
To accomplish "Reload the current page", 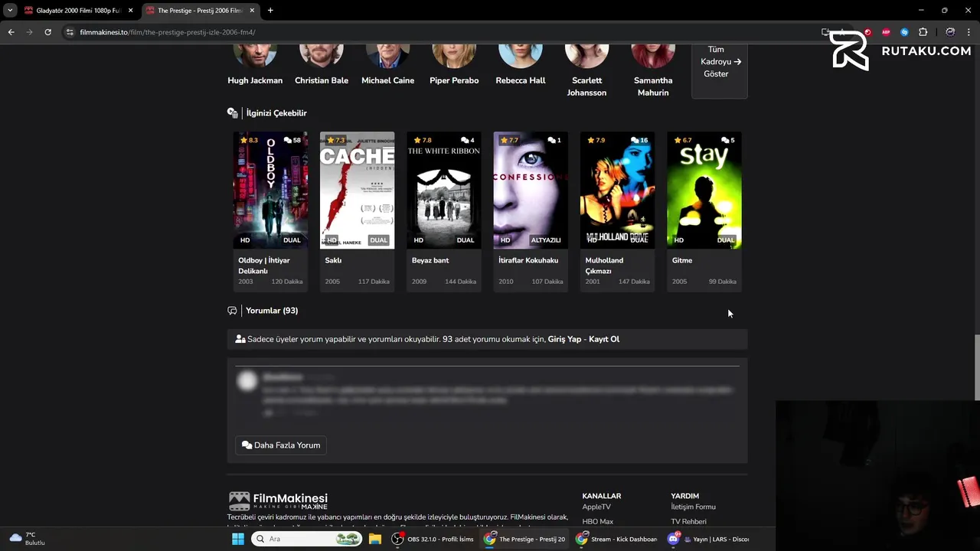I will [x=47, y=32].
